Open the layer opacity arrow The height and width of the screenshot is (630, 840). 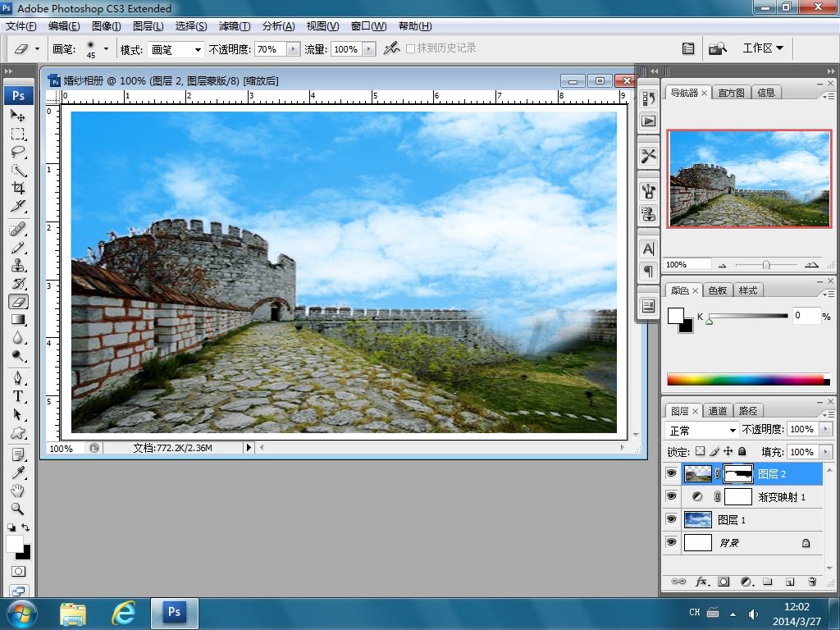coord(825,429)
